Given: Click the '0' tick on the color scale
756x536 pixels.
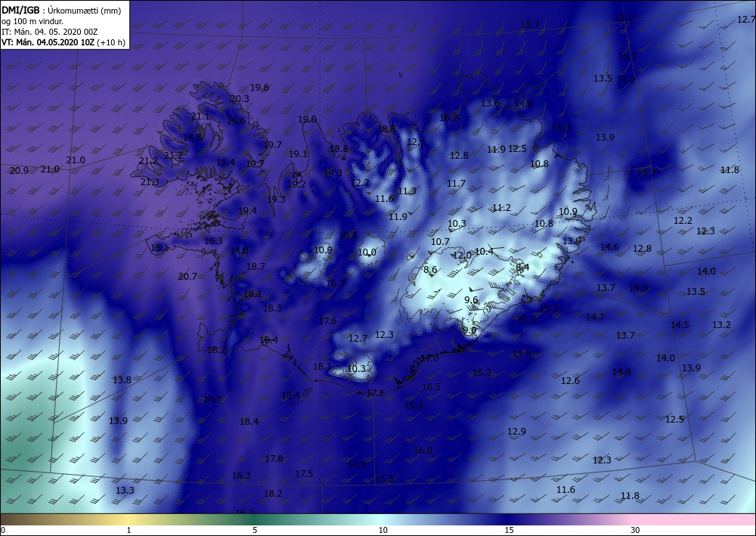Looking at the screenshot, I should pyautogui.click(x=3, y=531).
